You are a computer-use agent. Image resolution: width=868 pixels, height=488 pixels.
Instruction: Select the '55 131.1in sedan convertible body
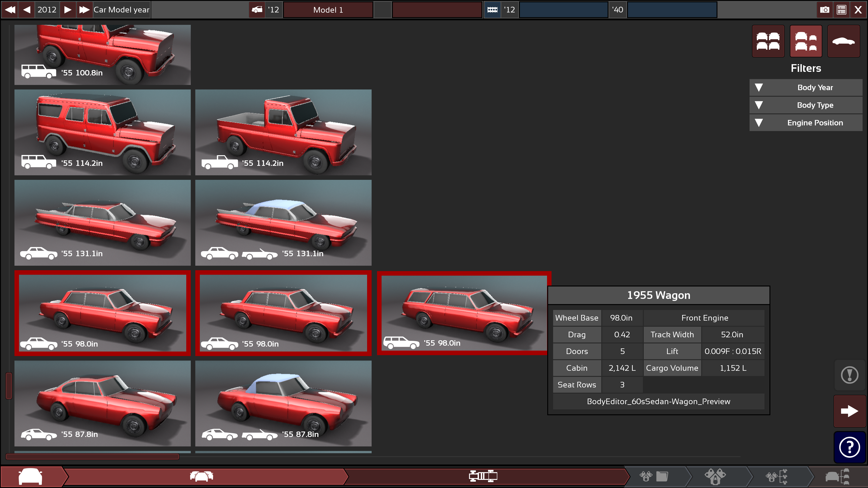tap(283, 223)
